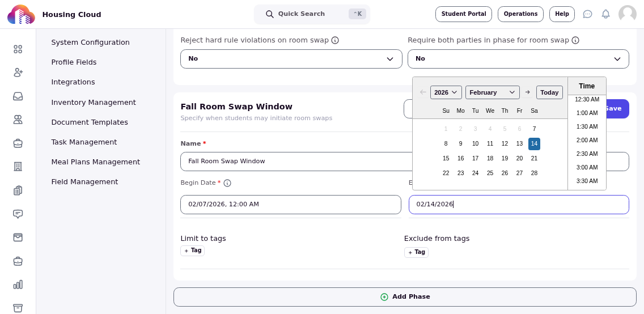Image resolution: width=644 pixels, height=314 pixels.
Task: Click the info icon beside Reject hard rule violations
Action: pos(335,40)
